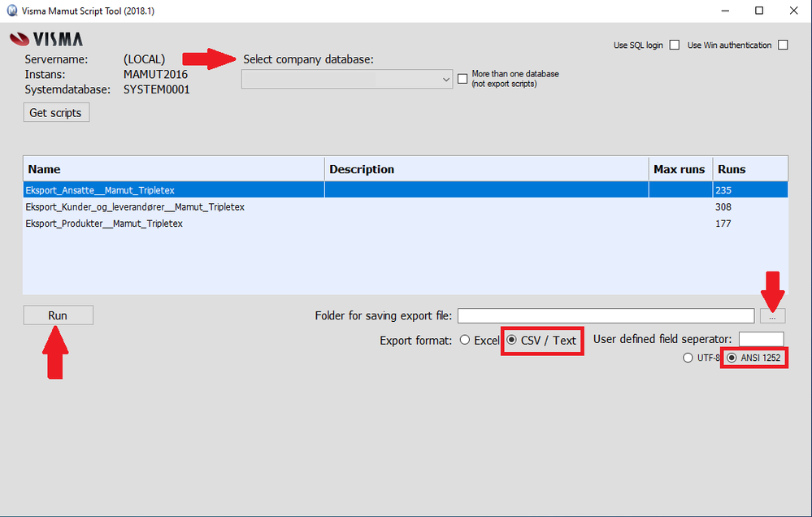Viewport: 812px width, 517px height.
Task: Open folder browse button with three dots
Action: pyautogui.click(x=773, y=315)
